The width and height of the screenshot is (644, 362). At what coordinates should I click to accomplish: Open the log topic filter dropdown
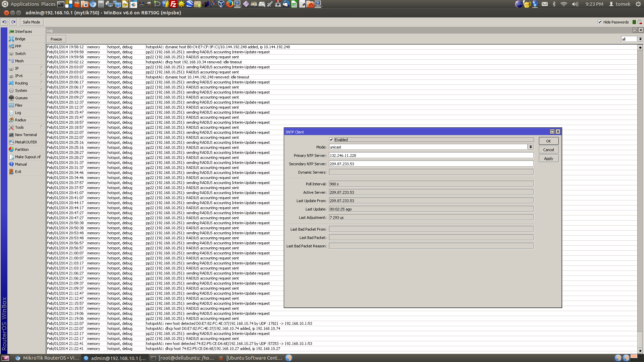pyautogui.click(x=640, y=39)
